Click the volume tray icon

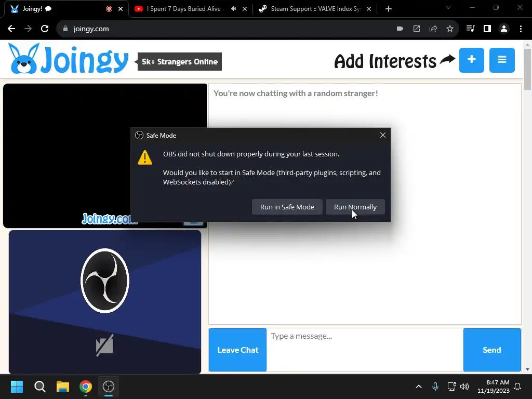464,387
